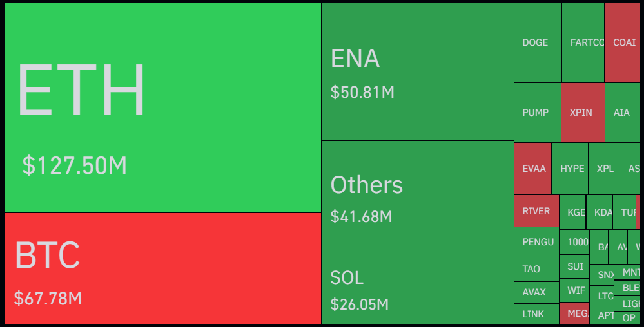This screenshot has height=327, width=644.
Task: Click the PENGU tile
Action: point(536,242)
